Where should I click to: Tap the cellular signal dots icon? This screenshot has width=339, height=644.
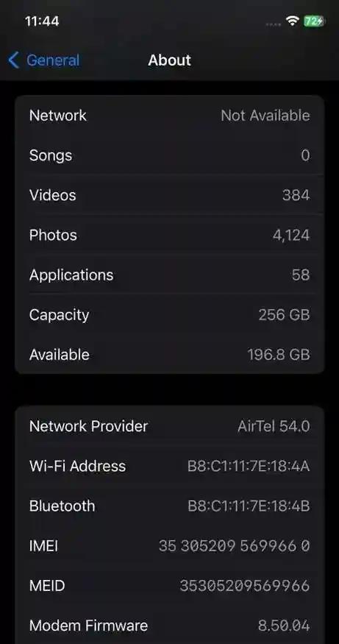(273, 24)
